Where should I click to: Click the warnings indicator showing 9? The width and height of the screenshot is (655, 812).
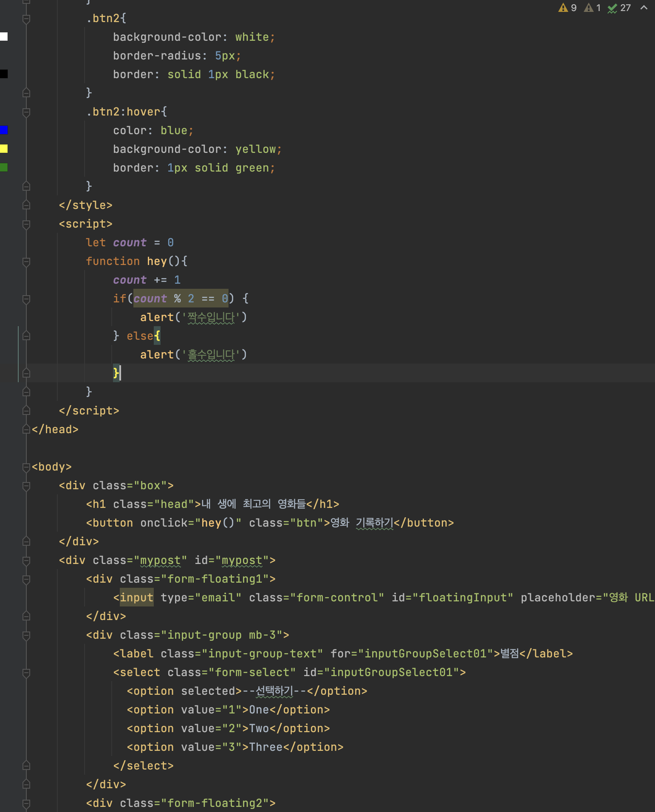pos(567,8)
